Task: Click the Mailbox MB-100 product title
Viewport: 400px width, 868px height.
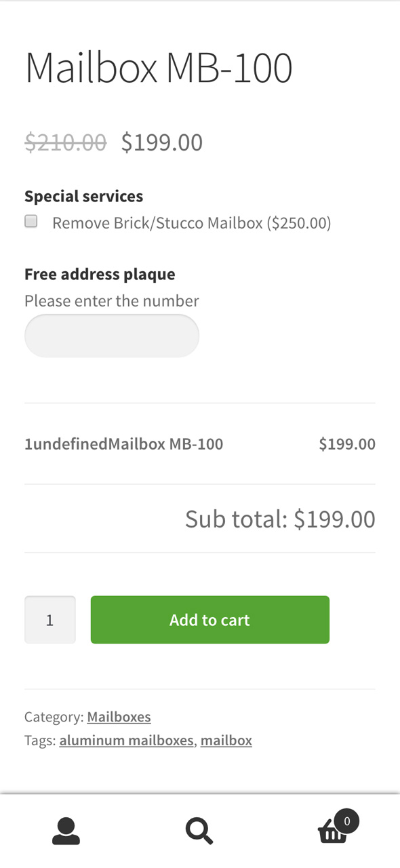Action: click(159, 67)
